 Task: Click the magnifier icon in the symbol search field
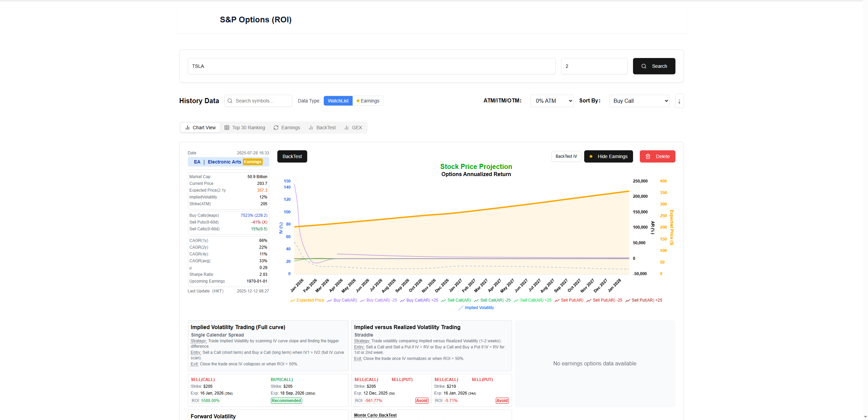(x=230, y=100)
